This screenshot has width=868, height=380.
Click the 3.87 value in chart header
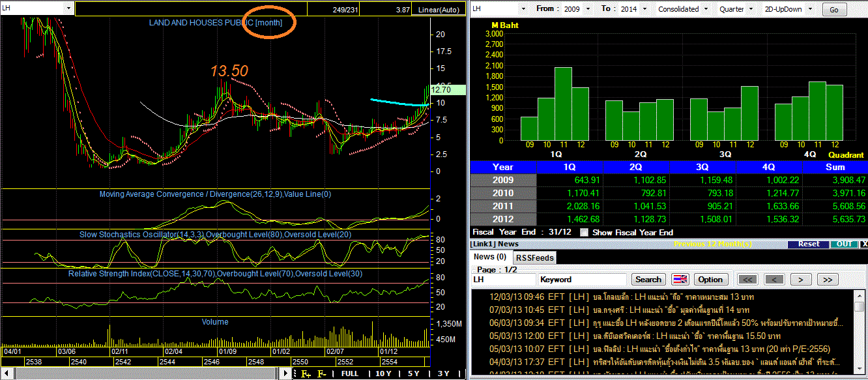tap(402, 10)
